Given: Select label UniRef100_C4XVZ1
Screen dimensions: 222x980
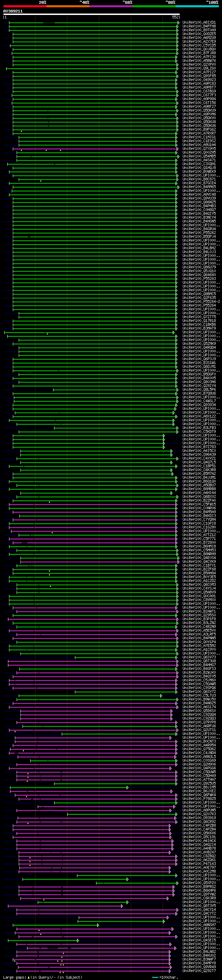Looking at the screenshot, I should click(x=199, y=458).
